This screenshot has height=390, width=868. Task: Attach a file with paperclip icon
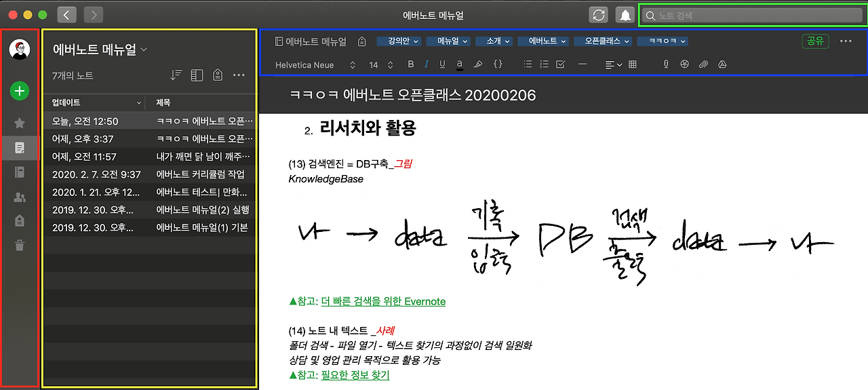704,64
